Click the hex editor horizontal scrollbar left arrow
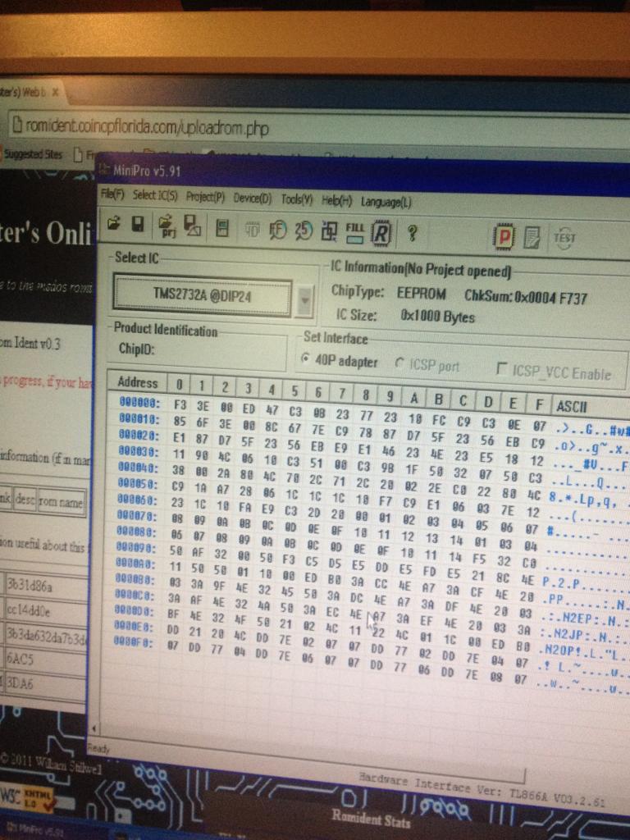Image resolution: width=630 pixels, height=840 pixels. [x=94, y=728]
